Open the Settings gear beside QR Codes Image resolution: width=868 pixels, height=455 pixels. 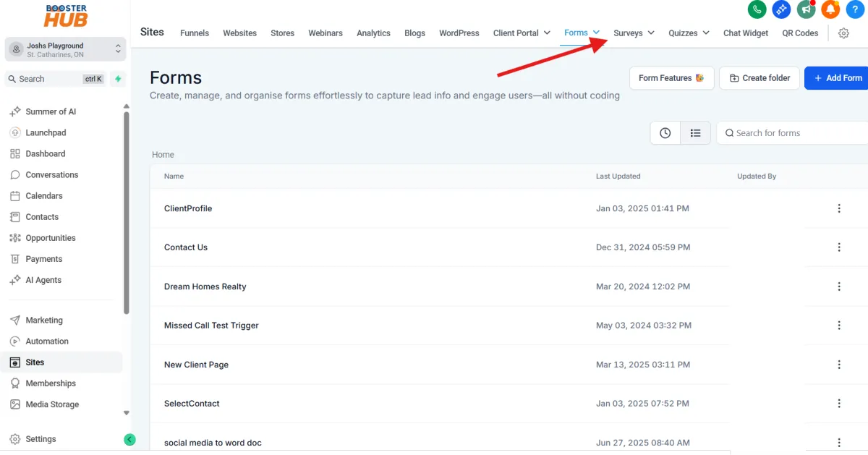[x=843, y=33]
